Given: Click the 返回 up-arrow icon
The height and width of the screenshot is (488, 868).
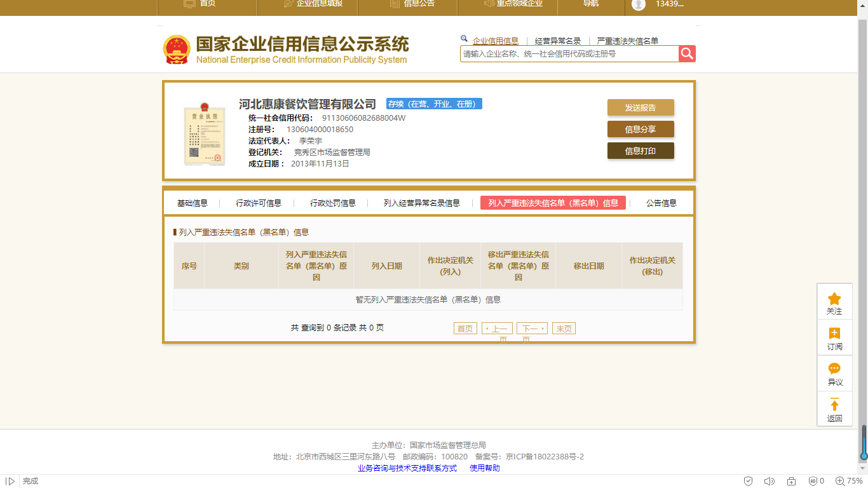Looking at the screenshot, I should click(x=834, y=405).
